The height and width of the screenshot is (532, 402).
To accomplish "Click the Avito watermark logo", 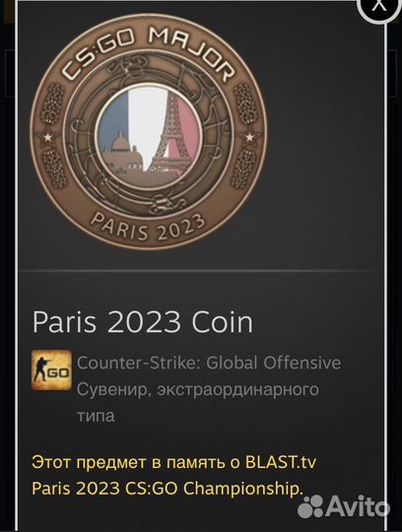I will pyautogui.click(x=344, y=507).
